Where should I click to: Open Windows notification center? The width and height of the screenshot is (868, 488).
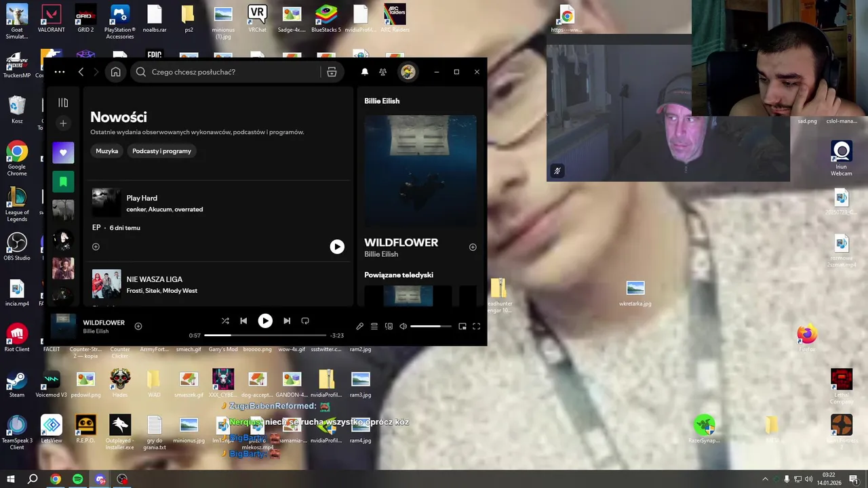click(854, 479)
